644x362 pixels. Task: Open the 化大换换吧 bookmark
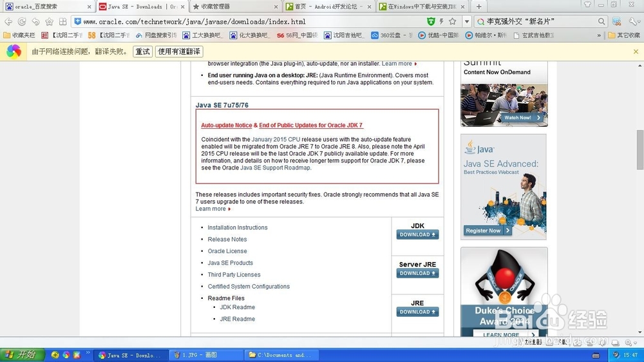250,35
